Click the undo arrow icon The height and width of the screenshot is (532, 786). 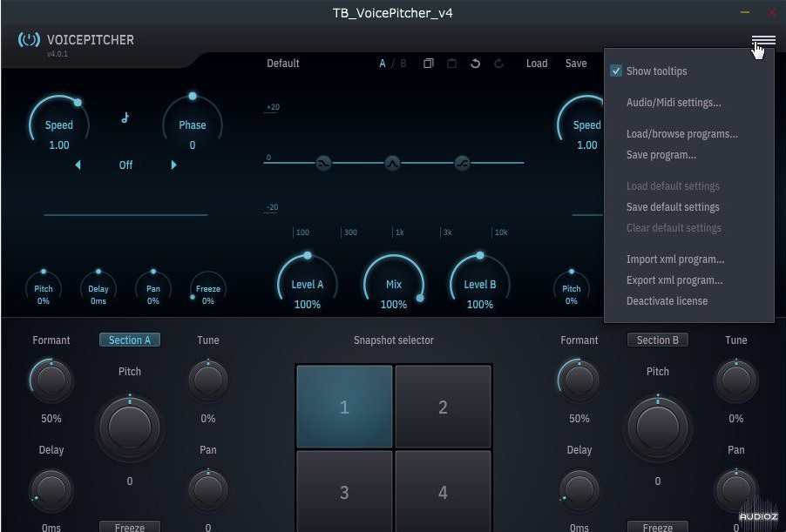(475, 64)
